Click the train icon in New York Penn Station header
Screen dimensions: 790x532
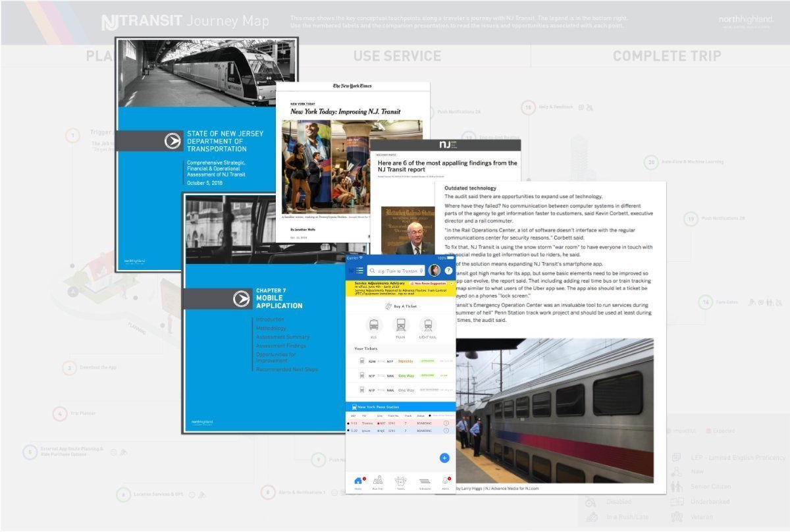(x=354, y=407)
